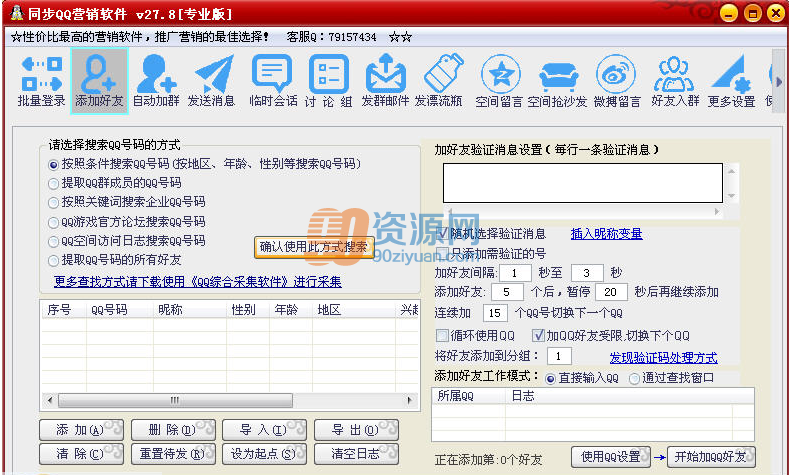Click the 暂停 seconds field showing 20

[611, 292]
